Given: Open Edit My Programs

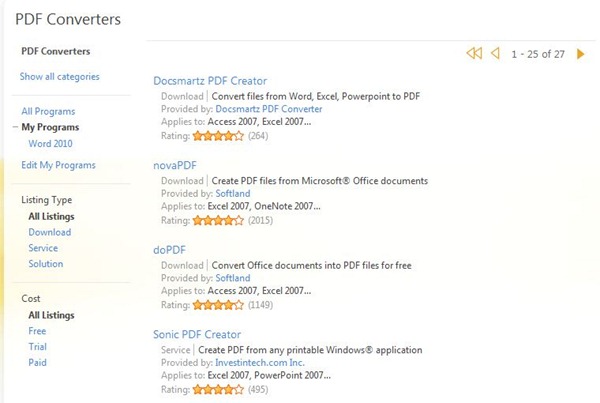Looking at the screenshot, I should click(x=58, y=165).
